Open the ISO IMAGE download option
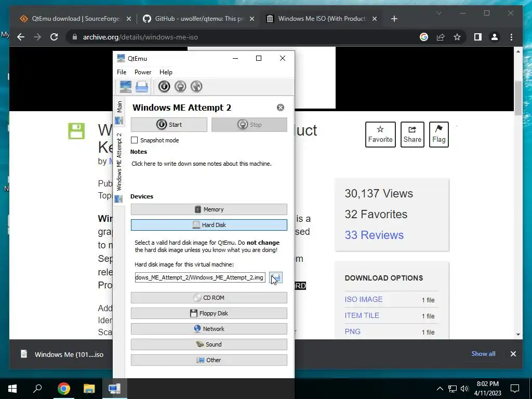Image resolution: width=532 pixels, height=399 pixels. pyautogui.click(x=363, y=299)
